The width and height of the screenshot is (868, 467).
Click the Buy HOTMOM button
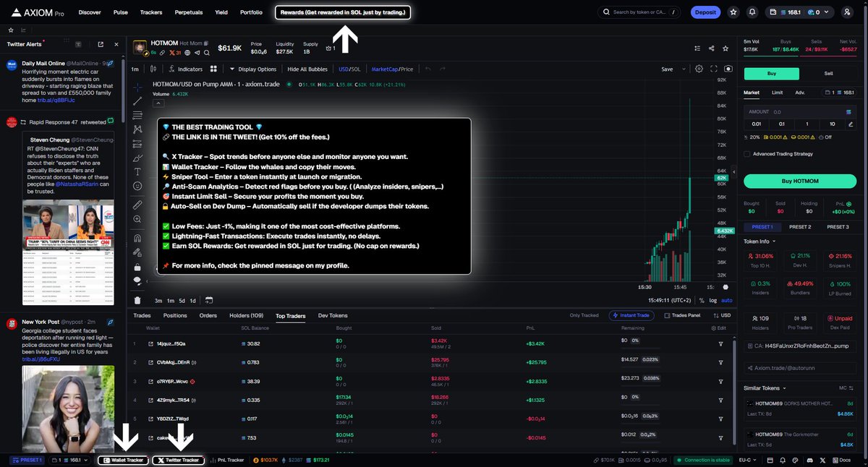800,181
